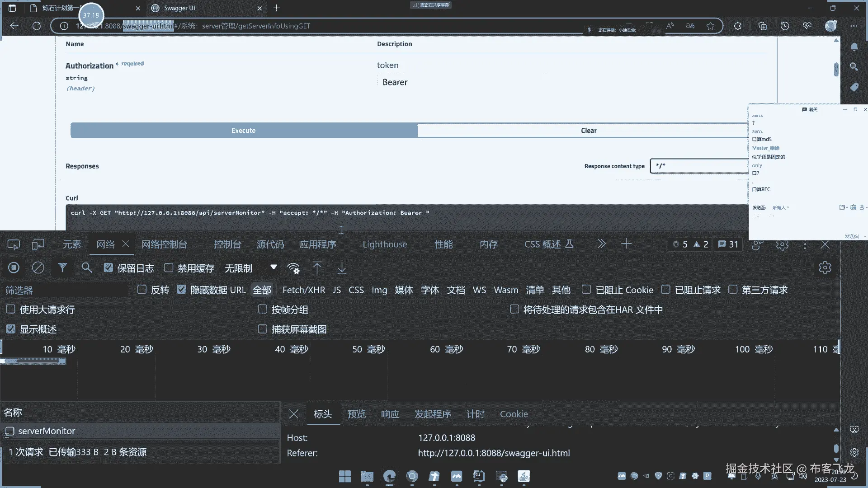This screenshot has height=488, width=868.
Task: Uncheck the 保留日志 checkbox
Action: coord(108,268)
